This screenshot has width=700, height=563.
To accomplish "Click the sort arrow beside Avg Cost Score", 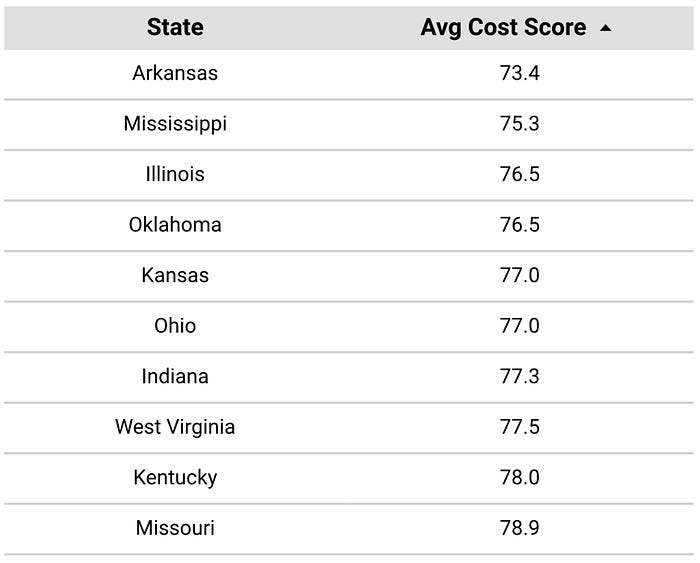I will (x=605, y=29).
